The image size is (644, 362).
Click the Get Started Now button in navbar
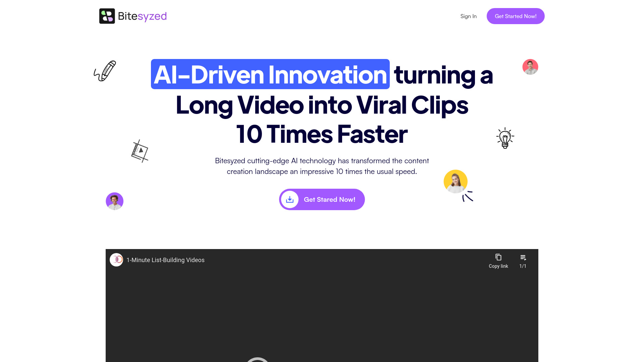point(515,16)
